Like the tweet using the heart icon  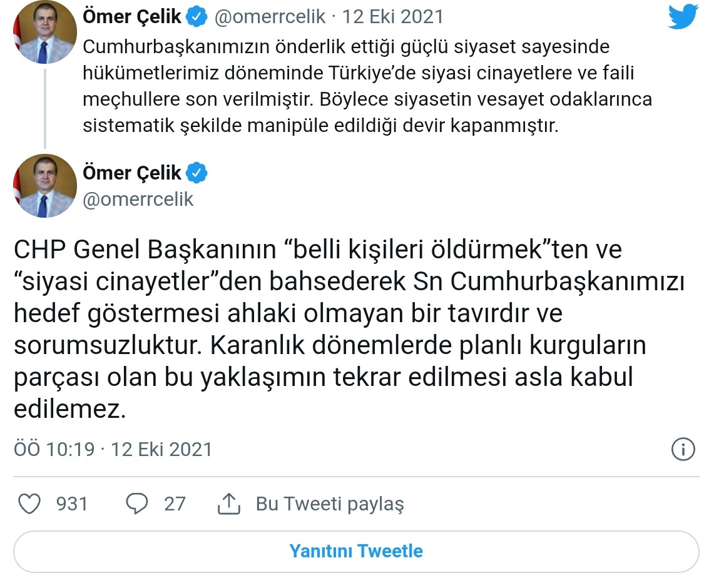click(29, 503)
